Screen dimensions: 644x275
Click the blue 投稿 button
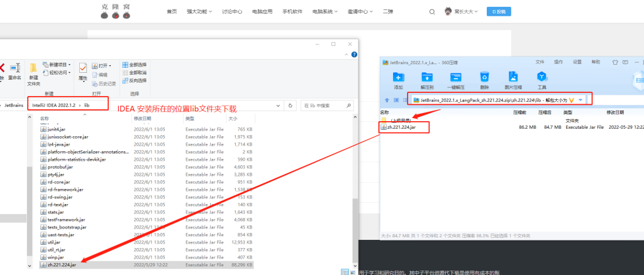[x=499, y=11]
